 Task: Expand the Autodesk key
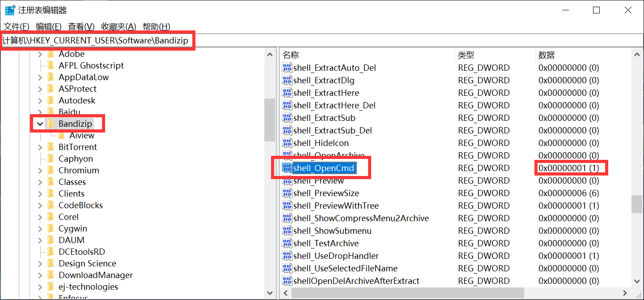click(40, 101)
